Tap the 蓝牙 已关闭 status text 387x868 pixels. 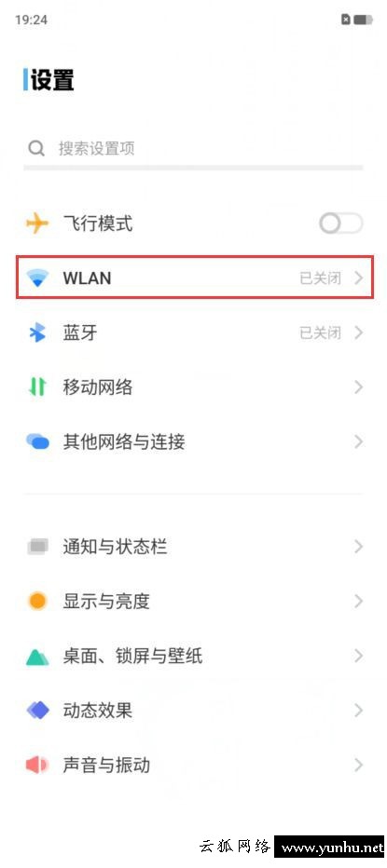coord(321,332)
